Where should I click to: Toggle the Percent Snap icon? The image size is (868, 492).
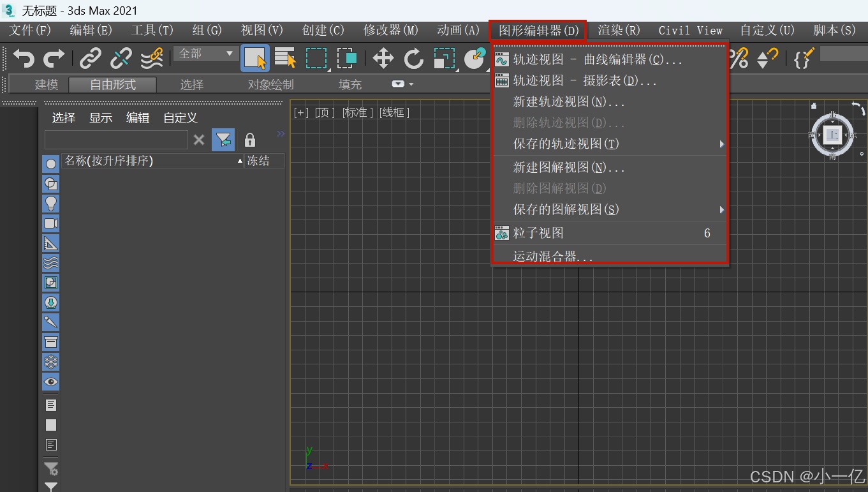(x=739, y=59)
